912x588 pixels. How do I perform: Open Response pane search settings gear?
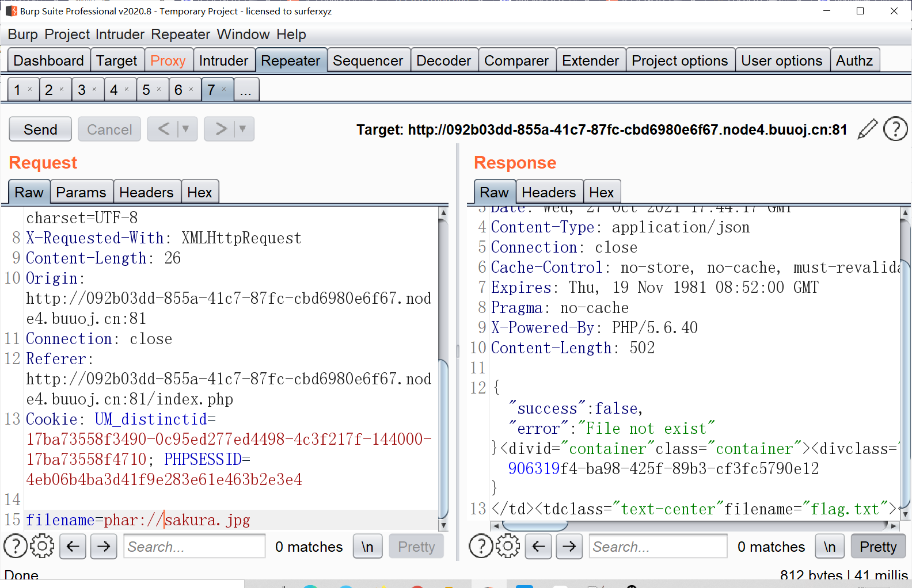coord(507,546)
